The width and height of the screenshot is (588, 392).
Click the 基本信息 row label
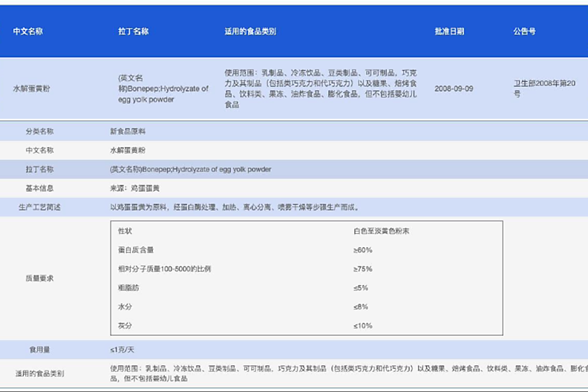[39, 188]
